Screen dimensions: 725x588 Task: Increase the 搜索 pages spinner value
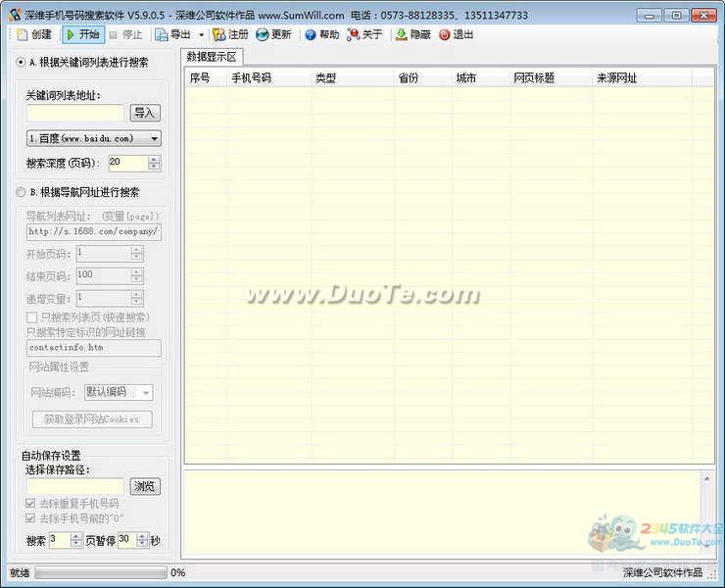click(x=76, y=537)
